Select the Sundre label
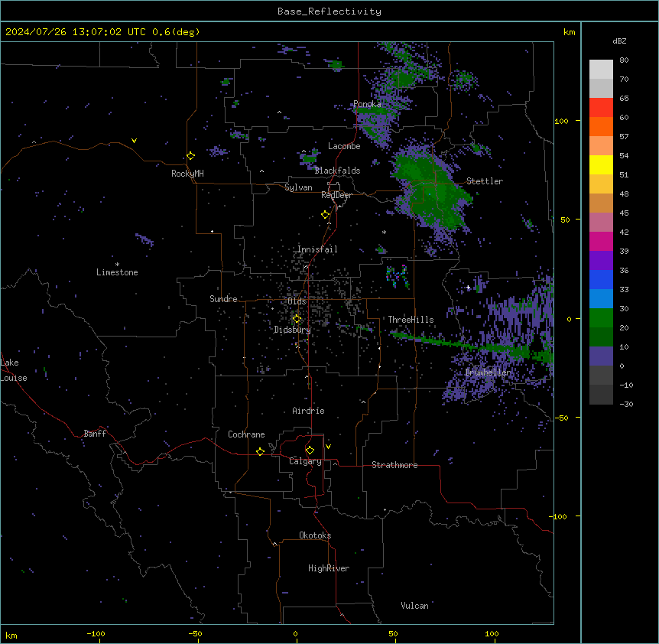This screenshot has width=659, height=644. (223, 299)
